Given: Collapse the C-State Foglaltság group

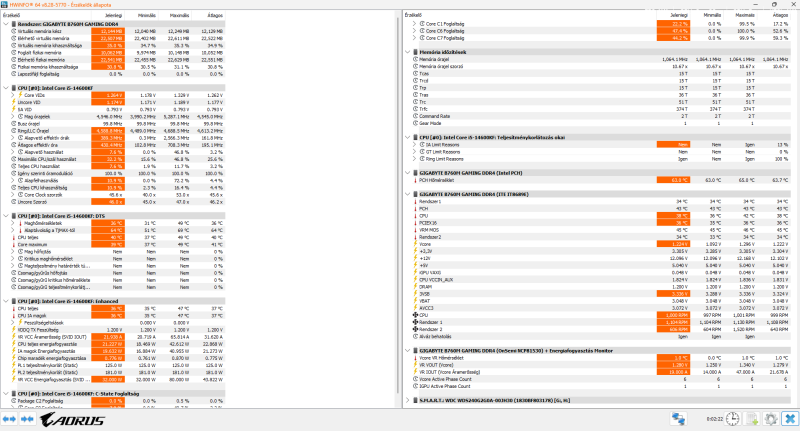Looking at the screenshot, I should click(6, 394).
